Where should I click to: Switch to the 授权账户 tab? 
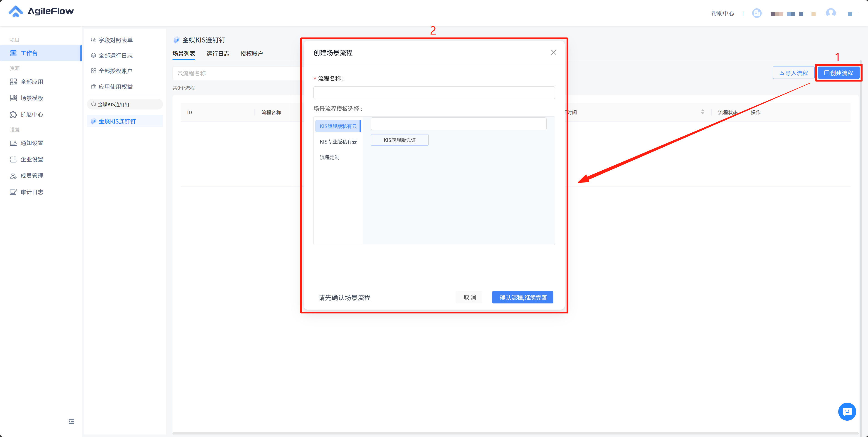[251, 54]
